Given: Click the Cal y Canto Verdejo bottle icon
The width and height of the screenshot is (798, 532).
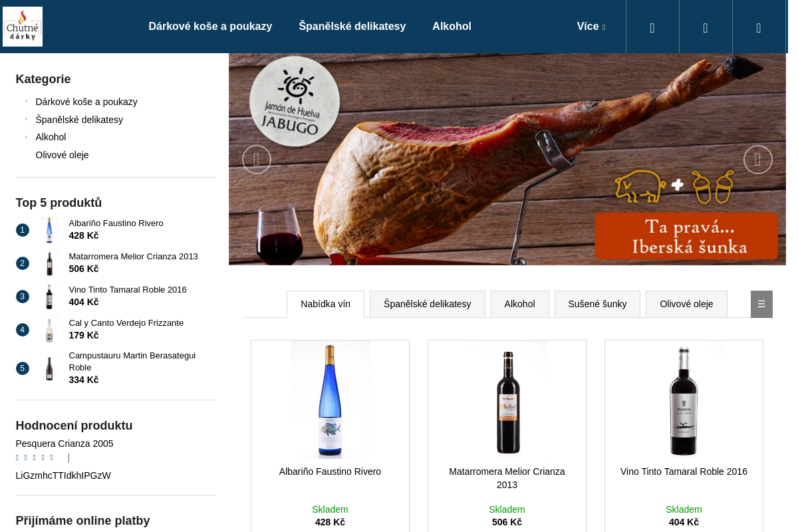Looking at the screenshot, I should (x=49, y=330).
